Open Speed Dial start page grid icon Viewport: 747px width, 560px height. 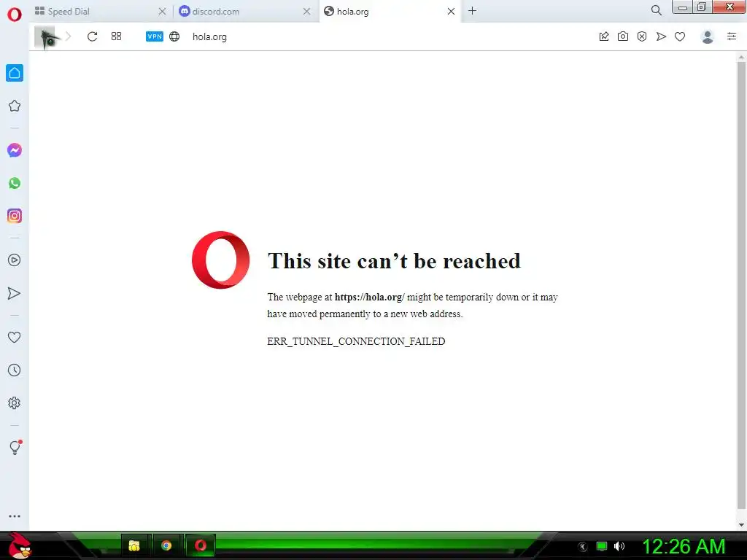116,36
